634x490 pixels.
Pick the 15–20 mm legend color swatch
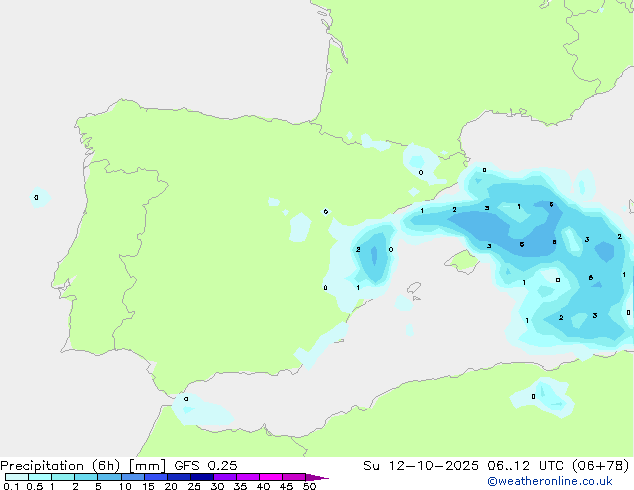(156, 477)
